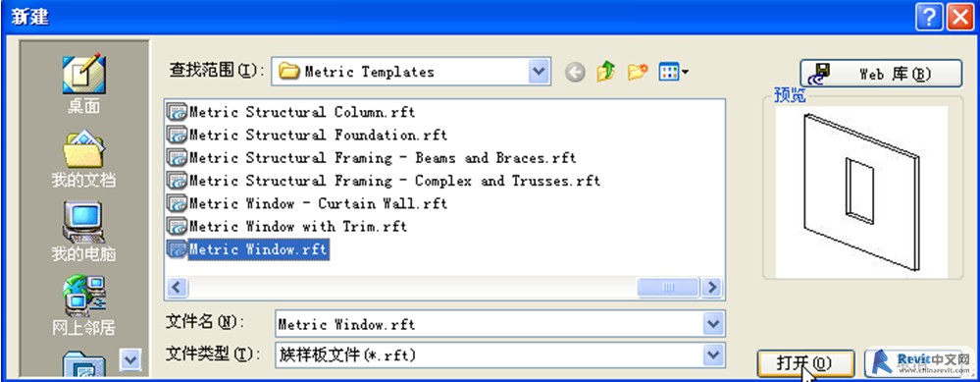Image resolution: width=980 pixels, height=382 pixels.
Task: Select Metric Structural Framing - Complex and Trusses.rft
Action: click(x=394, y=181)
